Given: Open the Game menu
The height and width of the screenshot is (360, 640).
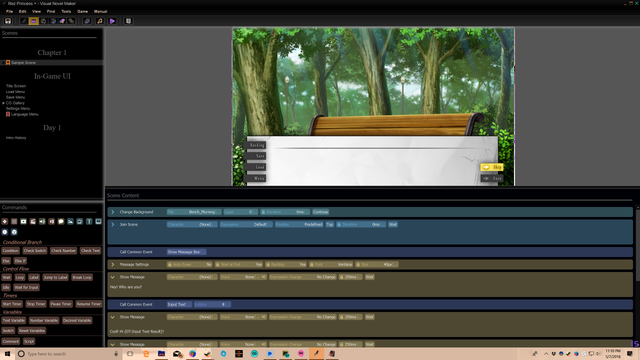Looking at the screenshot, I should pos(82,11).
